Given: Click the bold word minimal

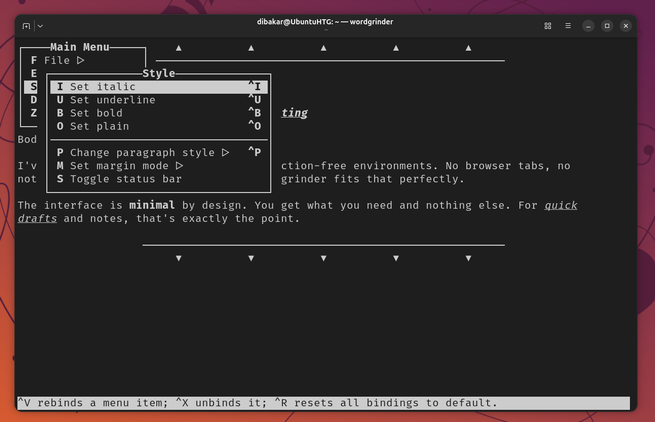Looking at the screenshot, I should [x=152, y=205].
